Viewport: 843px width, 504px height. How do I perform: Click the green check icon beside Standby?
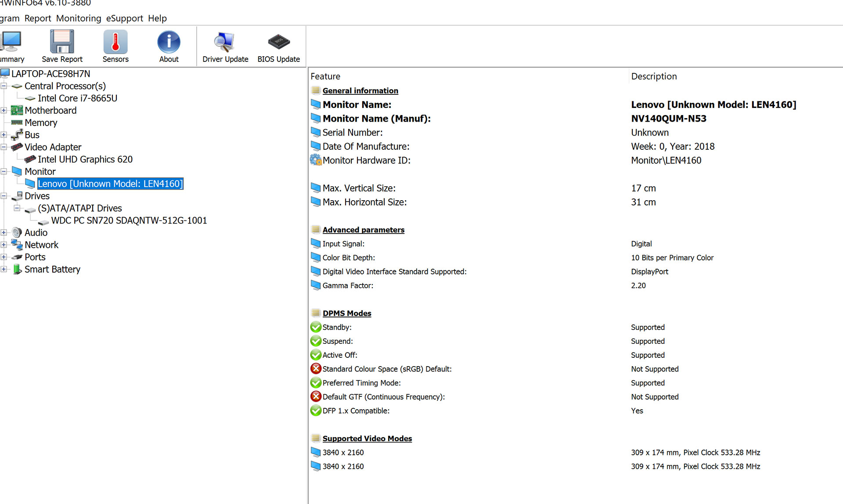[316, 327]
